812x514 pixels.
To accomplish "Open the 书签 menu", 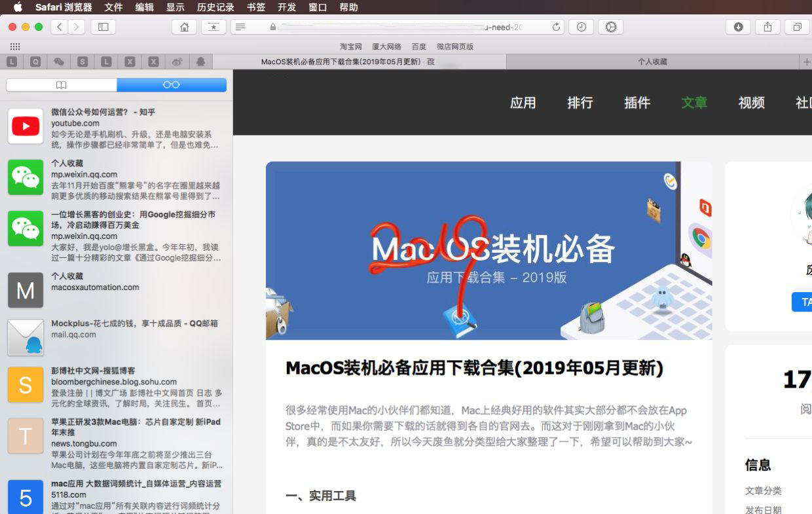I will tap(256, 7).
